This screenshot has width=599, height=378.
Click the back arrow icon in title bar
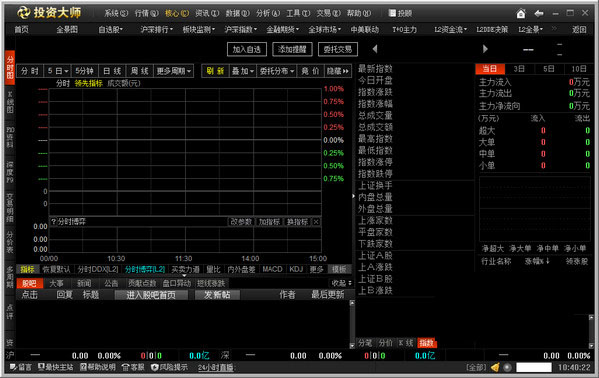click(539, 13)
